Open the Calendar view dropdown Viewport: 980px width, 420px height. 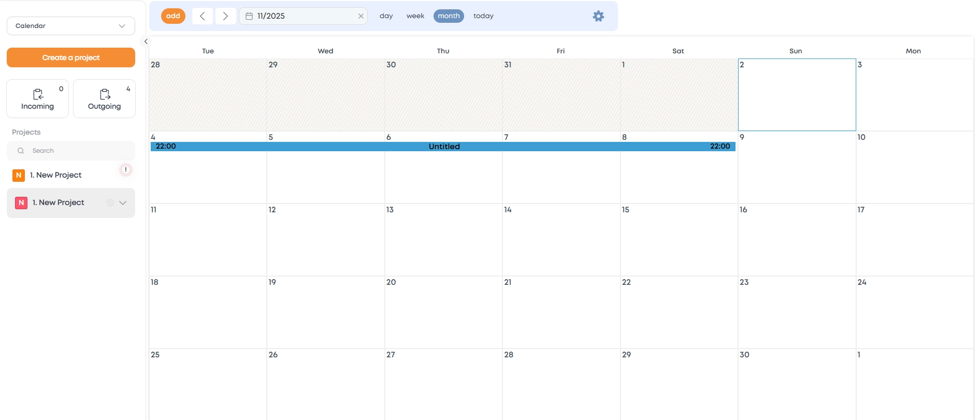[x=71, y=26]
